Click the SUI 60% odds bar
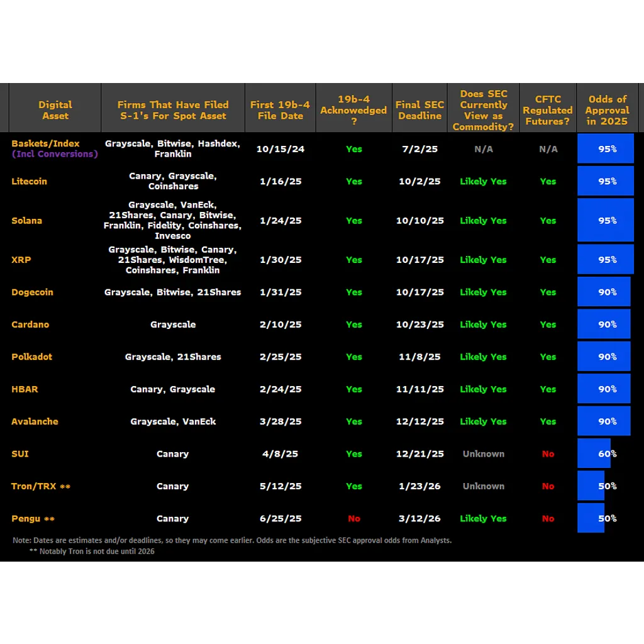The height and width of the screenshot is (644, 644). pos(594,453)
